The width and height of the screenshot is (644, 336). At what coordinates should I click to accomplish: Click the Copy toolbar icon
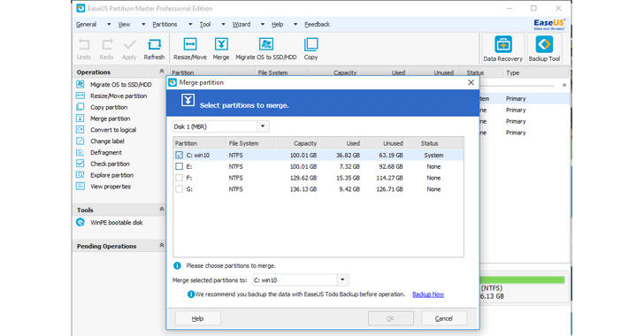click(x=310, y=44)
